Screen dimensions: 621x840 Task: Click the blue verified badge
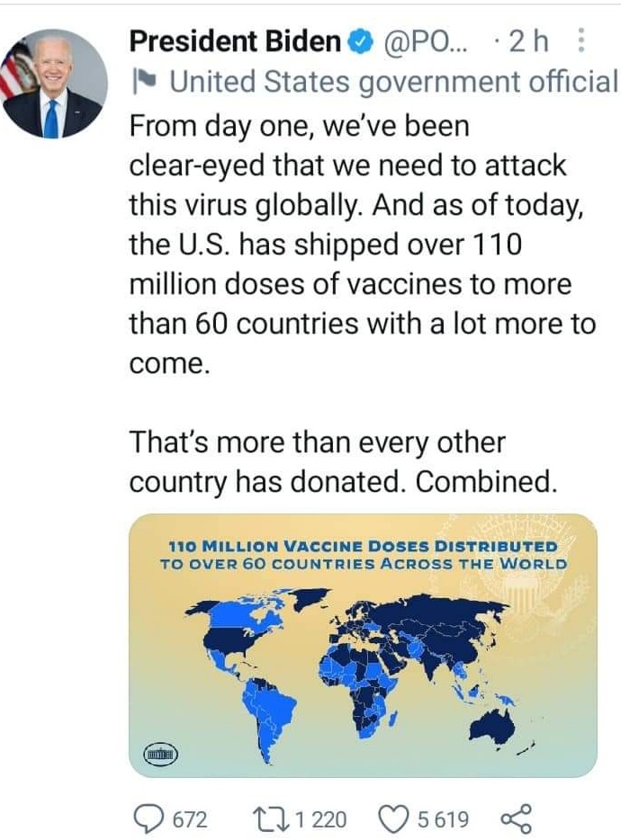click(x=357, y=41)
